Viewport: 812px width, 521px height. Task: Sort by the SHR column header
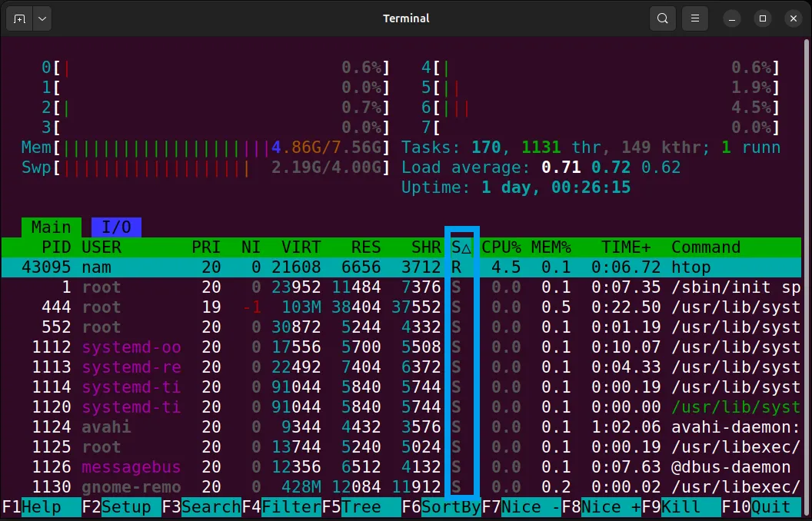pos(426,247)
